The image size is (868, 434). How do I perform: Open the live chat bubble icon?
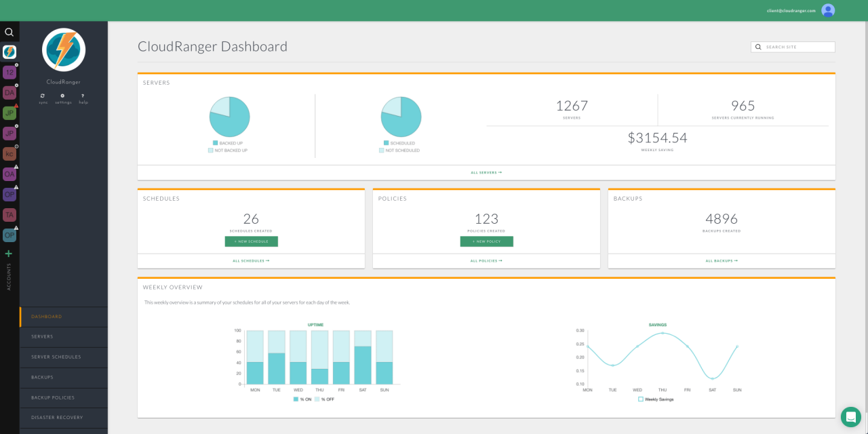click(850, 417)
